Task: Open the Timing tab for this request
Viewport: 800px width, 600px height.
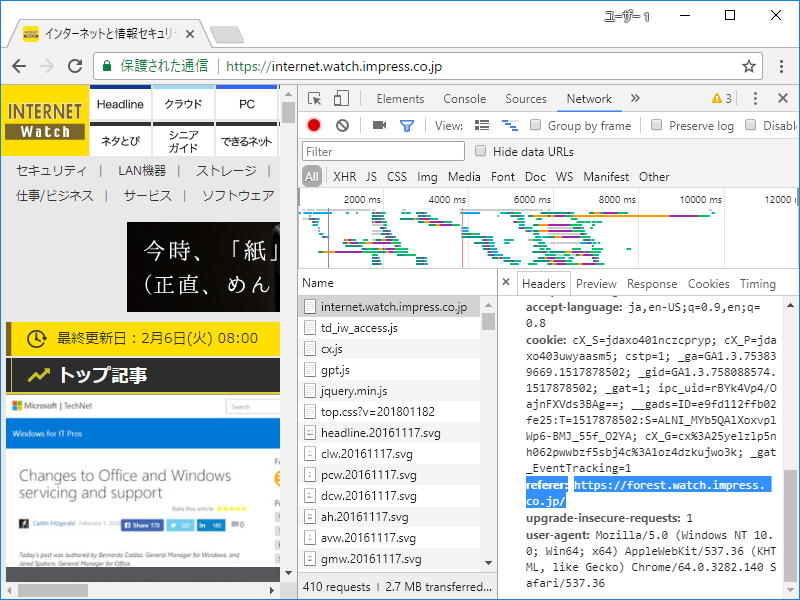Action: coord(758,283)
